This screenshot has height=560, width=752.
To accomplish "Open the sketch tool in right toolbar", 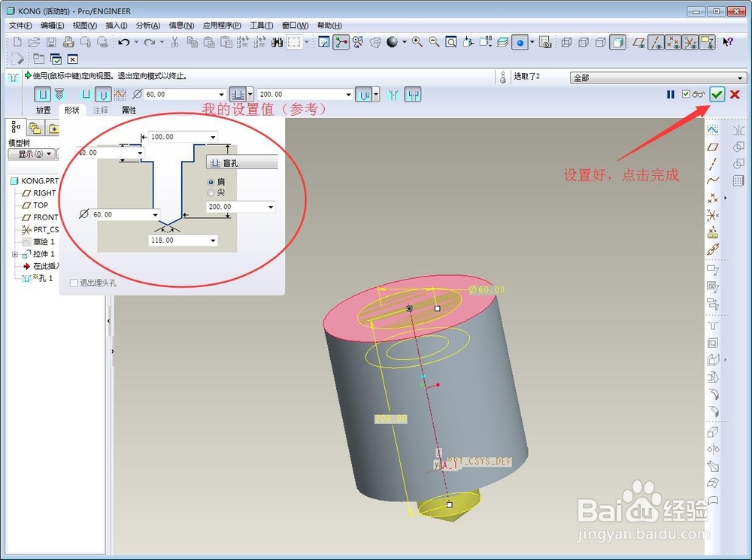I will coord(713,130).
